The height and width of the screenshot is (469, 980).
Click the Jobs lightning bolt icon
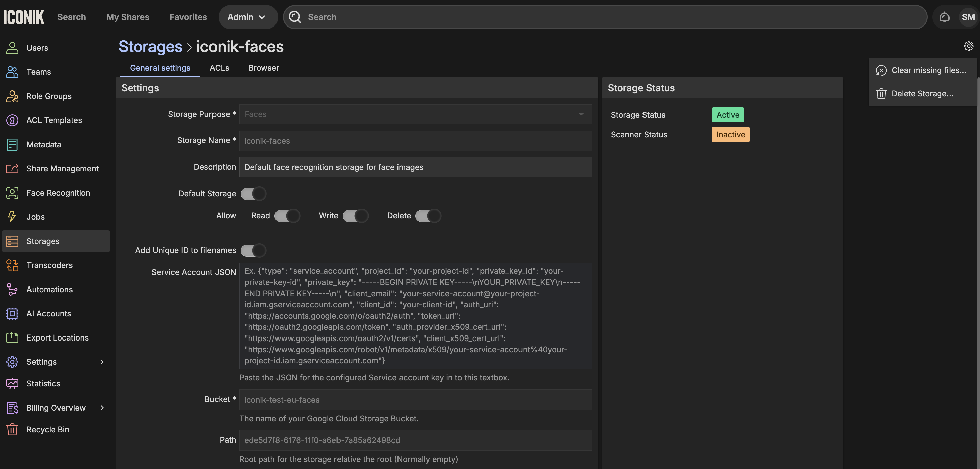[12, 217]
